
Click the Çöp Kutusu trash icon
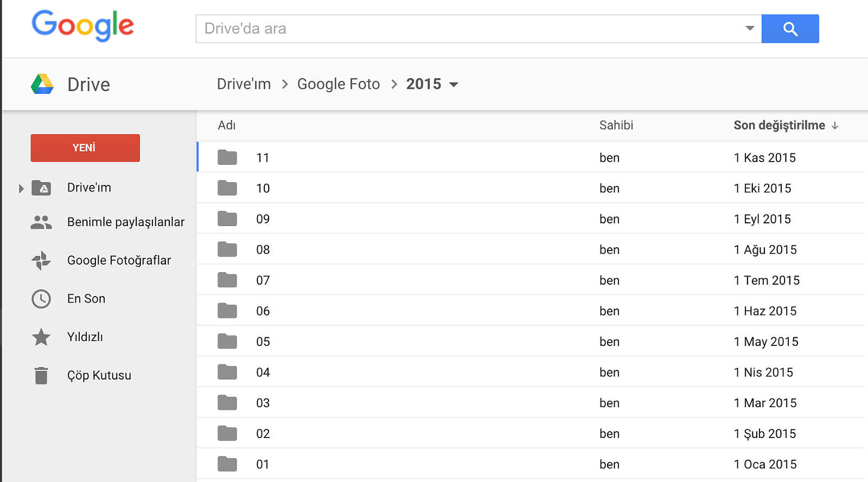coord(41,375)
